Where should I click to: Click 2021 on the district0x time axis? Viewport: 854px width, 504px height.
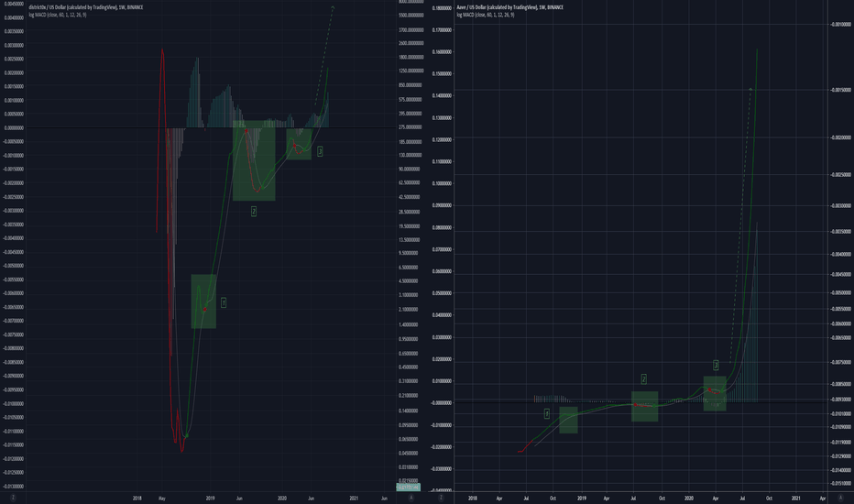click(x=354, y=498)
